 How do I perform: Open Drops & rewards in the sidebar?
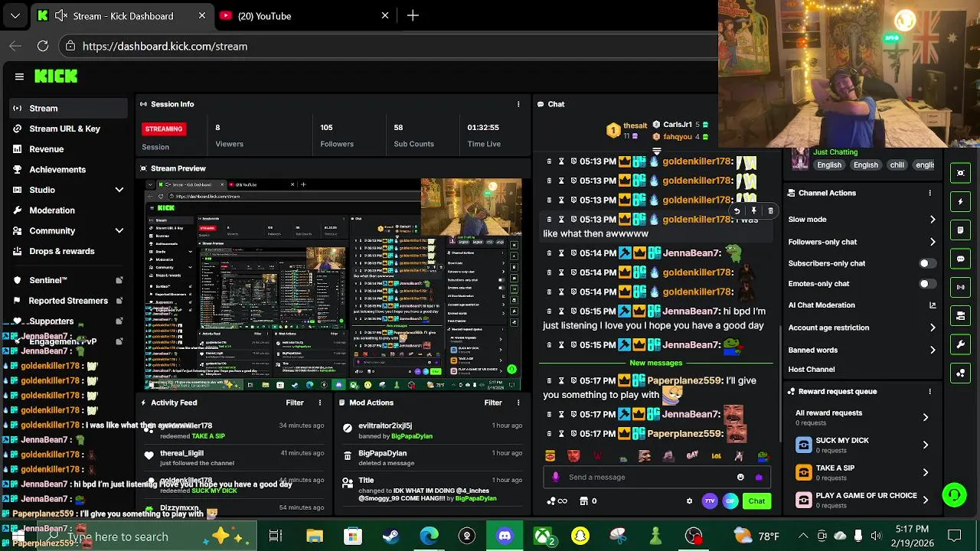61,251
